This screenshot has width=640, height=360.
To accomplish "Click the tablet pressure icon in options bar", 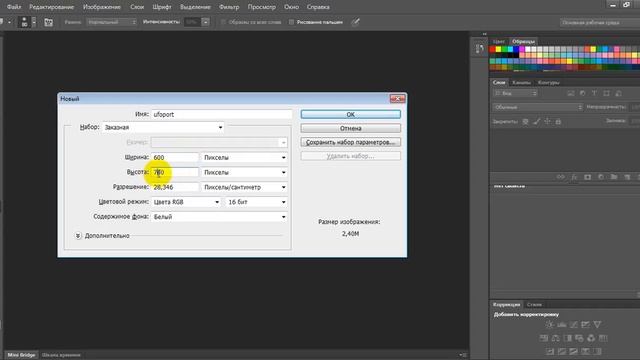I will [x=356, y=22].
